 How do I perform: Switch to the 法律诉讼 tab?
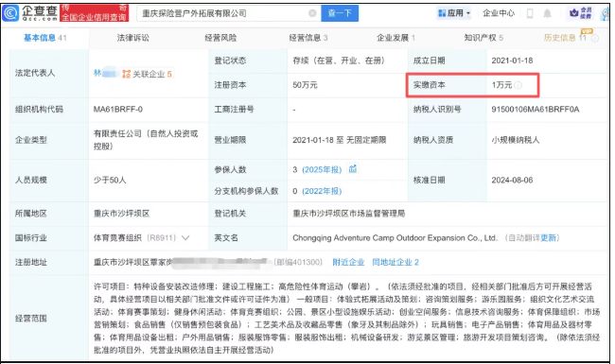133,38
